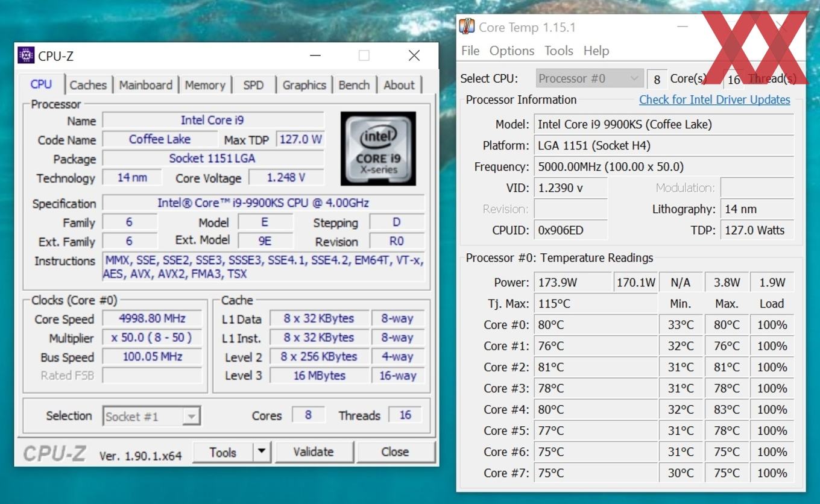Screen dimensions: 820x504
Task: Click the Tj. Max 115°C value
Action: coord(596,303)
